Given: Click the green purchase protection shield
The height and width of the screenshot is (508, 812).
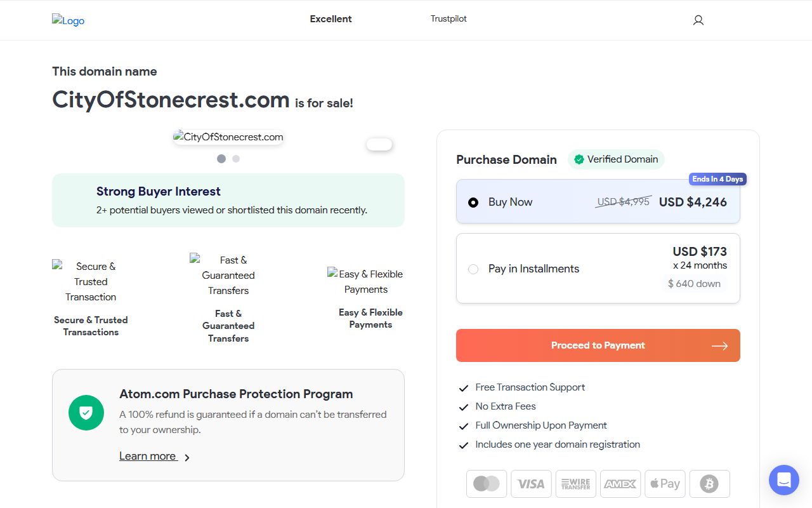Looking at the screenshot, I should [x=86, y=413].
